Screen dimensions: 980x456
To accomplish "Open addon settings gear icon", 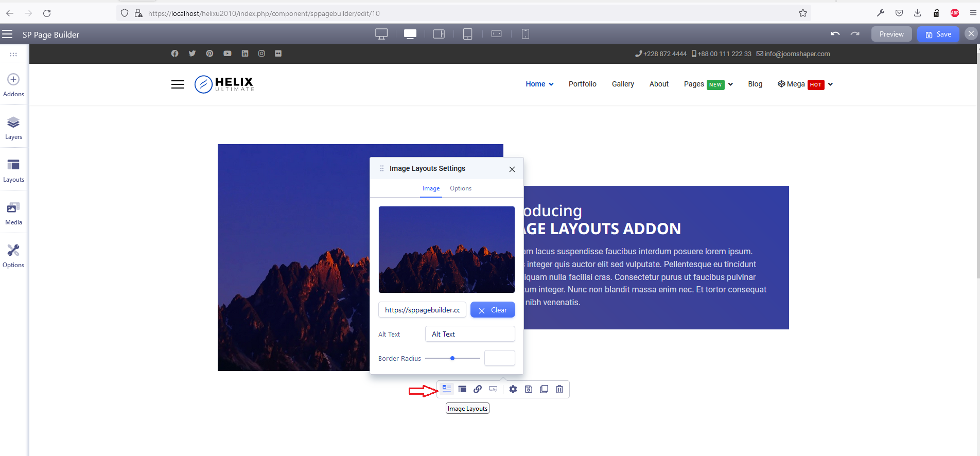I will pos(513,389).
